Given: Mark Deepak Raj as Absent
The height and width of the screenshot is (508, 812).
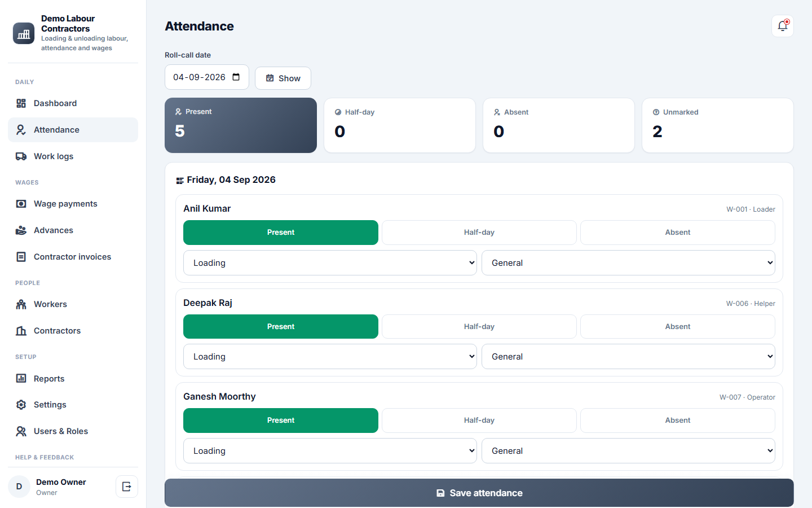Looking at the screenshot, I should pyautogui.click(x=678, y=327).
